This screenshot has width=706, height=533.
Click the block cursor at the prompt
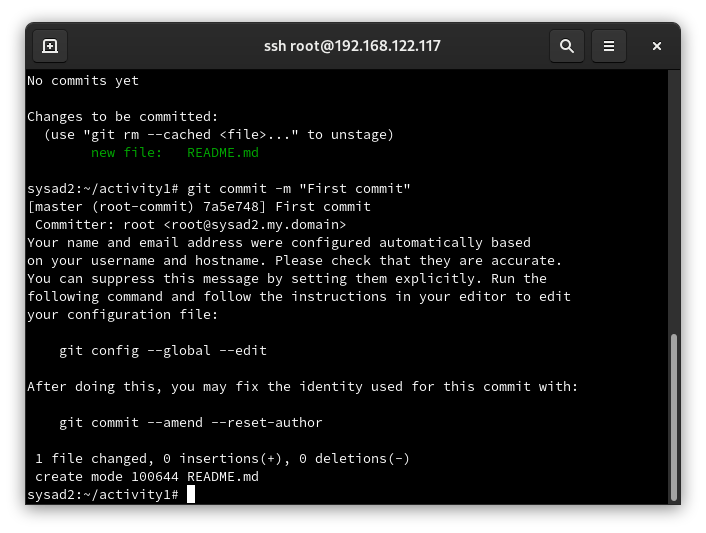(x=191, y=494)
